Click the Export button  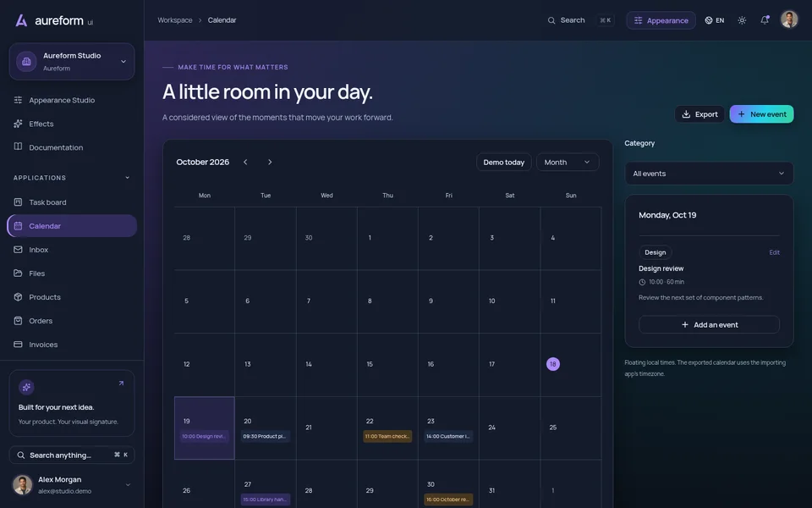[x=700, y=114]
